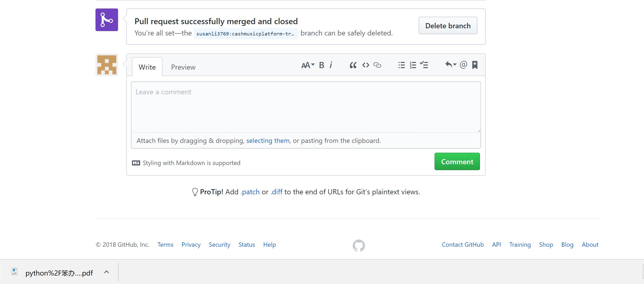Open the downloaded python PDF file
The width and height of the screenshot is (644, 284).
pyautogui.click(x=59, y=273)
